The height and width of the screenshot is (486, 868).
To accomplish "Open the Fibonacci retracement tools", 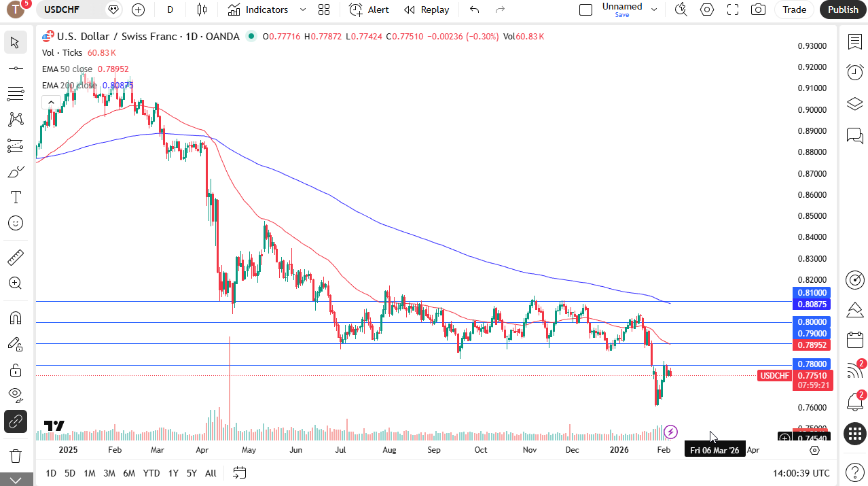I will coord(15,94).
